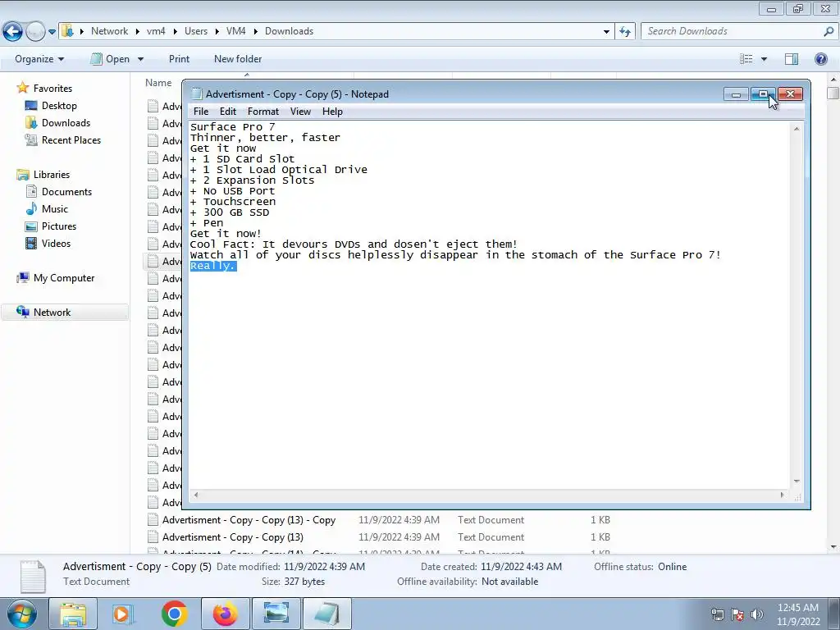The image size is (840, 630).
Task: Click the Print toolbar button
Action: (x=179, y=59)
